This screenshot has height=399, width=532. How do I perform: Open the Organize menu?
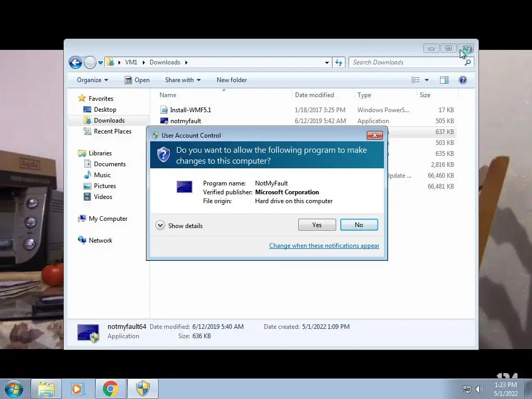92,80
